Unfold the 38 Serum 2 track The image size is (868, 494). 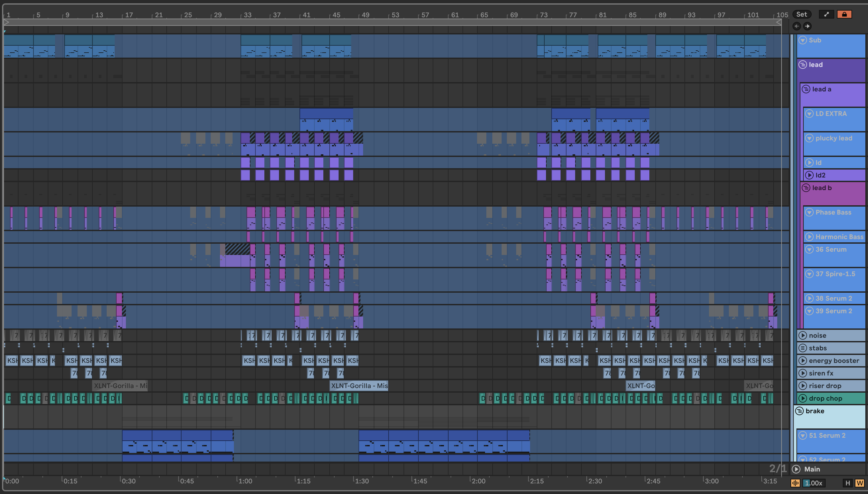(810, 298)
